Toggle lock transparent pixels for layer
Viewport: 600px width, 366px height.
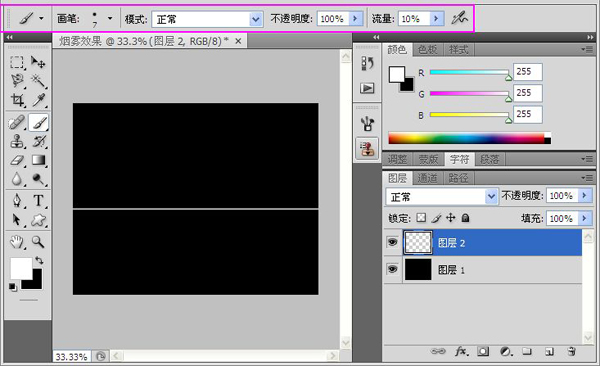point(421,218)
